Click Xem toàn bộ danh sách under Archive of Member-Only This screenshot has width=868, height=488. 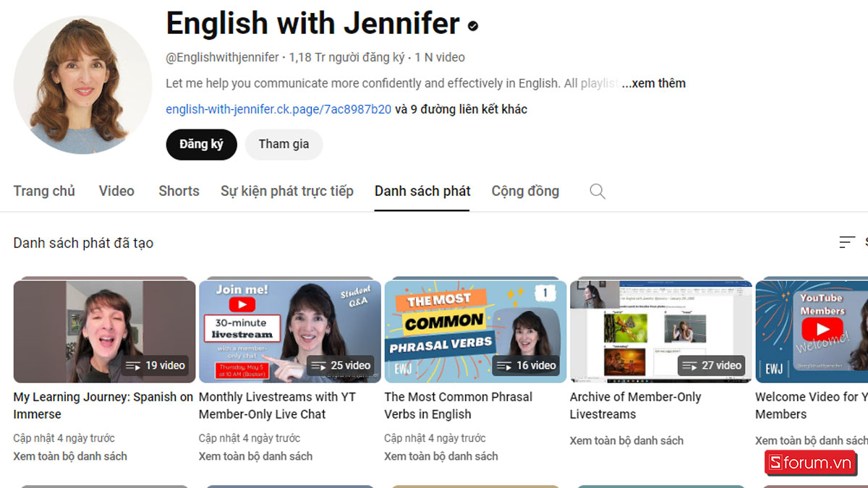pyautogui.click(x=626, y=440)
